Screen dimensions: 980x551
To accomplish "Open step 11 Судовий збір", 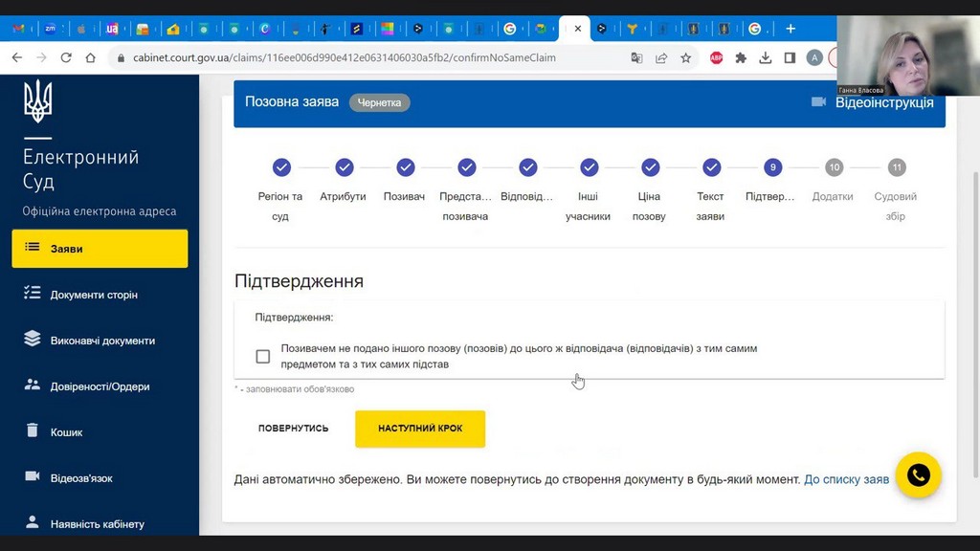I will (896, 167).
